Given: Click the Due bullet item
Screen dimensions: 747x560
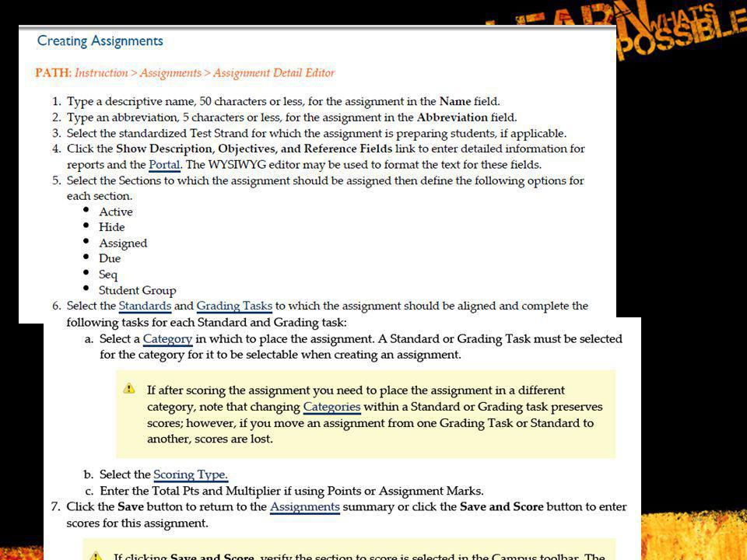Looking at the screenshot, I should pyautogui.click(x=110, y=258).
